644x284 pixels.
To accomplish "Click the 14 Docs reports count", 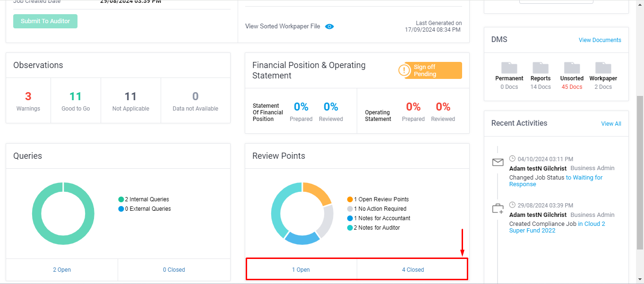I will coord(541,87).
